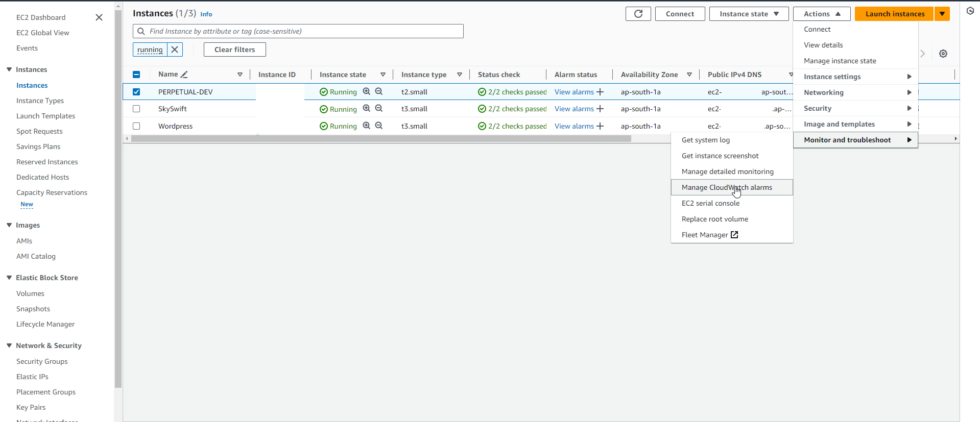Image resolution: width=980 pixels, height=422 pixels.
Task: Collapse the Elastic Block Store section
Action: 9,278
